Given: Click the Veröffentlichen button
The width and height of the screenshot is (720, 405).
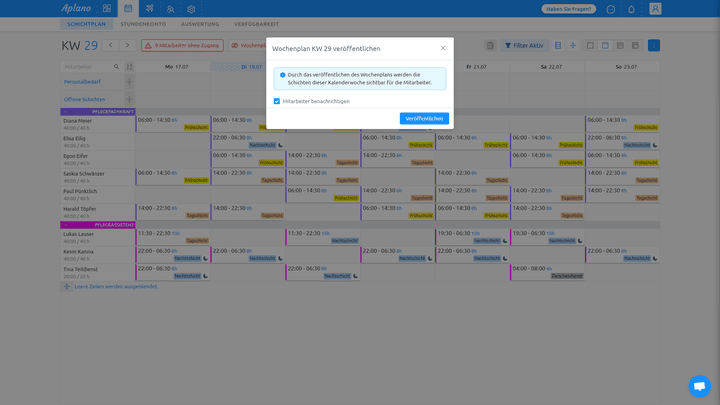Looking at the screenshot, I should point(424,118).
